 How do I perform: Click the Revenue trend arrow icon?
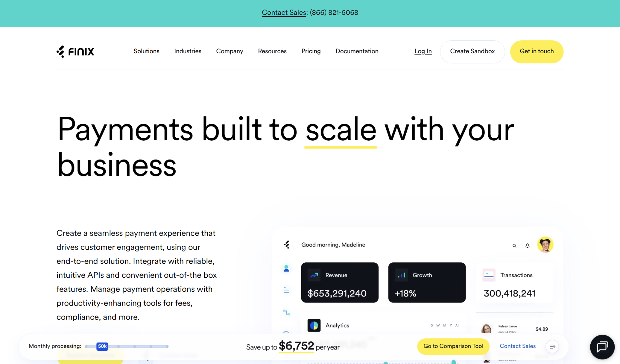point(314,275)
